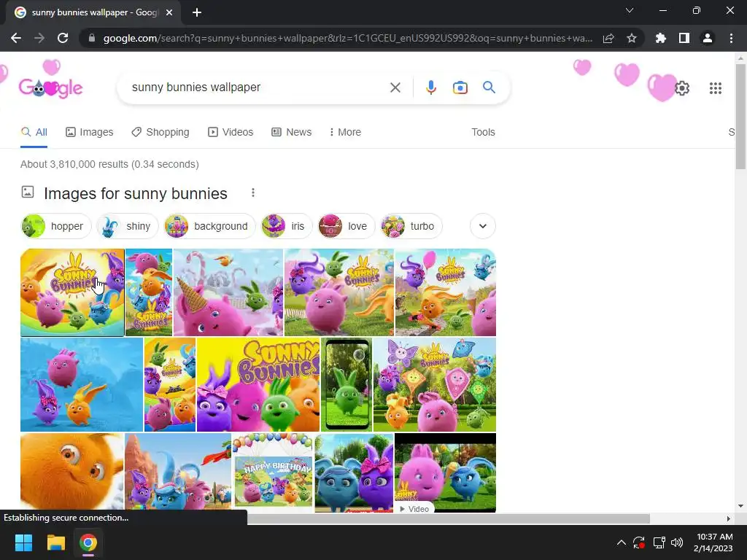Click the results count text
This screenshot has width=747, height=560.
tap(109, 164)
